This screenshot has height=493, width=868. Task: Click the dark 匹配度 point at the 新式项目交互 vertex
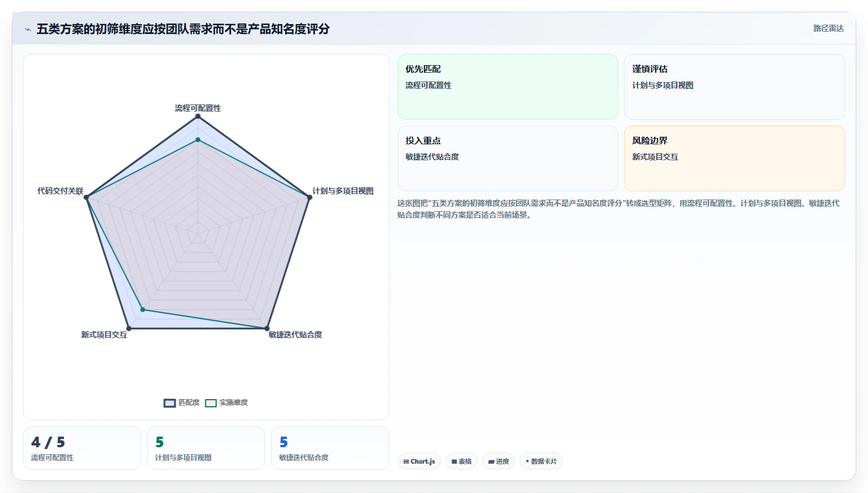tap(128, 329)
